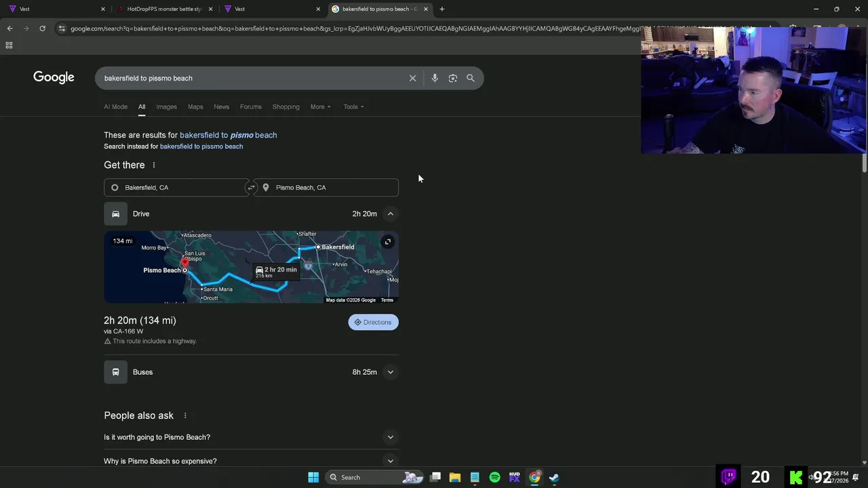Submit search with magnifying glass icon

tap(471, 78)
